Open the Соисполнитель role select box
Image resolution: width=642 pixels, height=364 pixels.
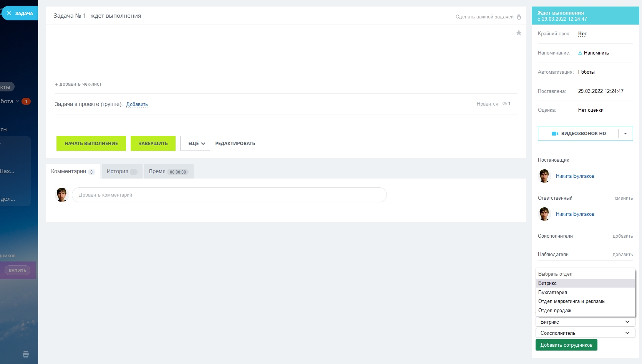pos(585,333)
